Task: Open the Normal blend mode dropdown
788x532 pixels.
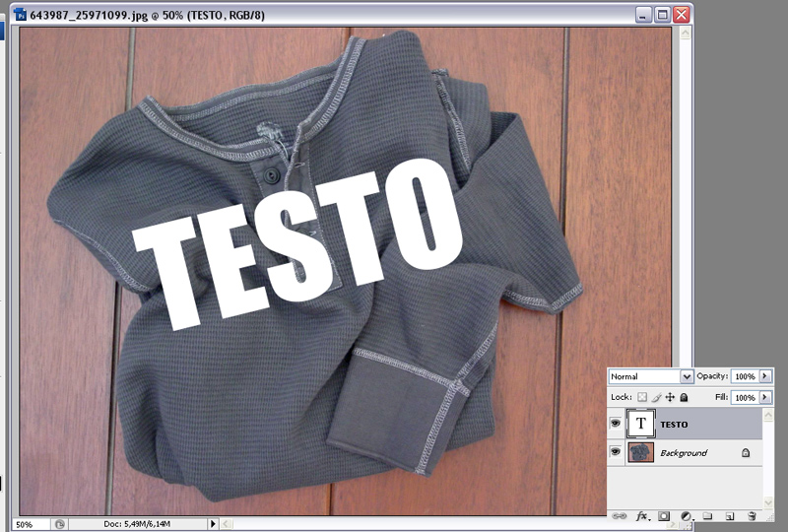Action: click(x=651, y=376)
